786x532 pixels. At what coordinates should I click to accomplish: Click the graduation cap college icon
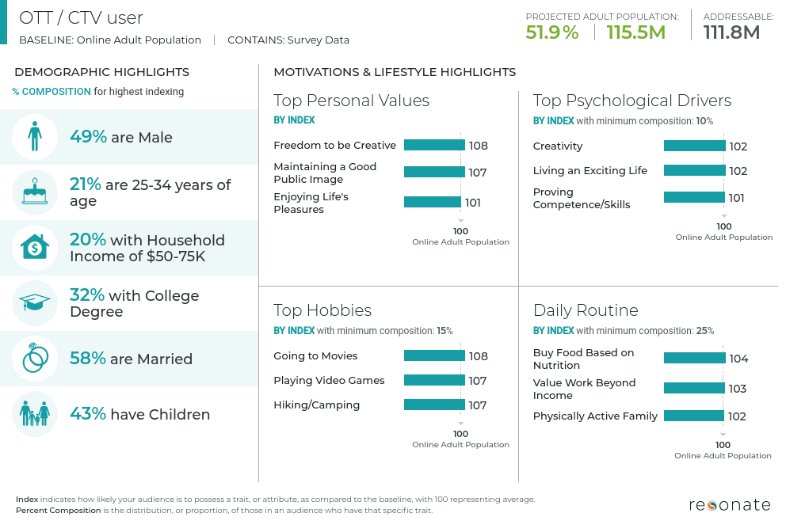click(x=35, y=302)
